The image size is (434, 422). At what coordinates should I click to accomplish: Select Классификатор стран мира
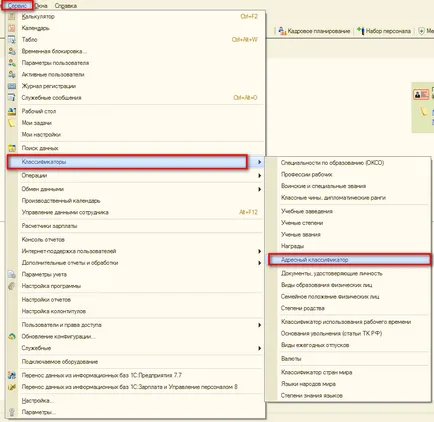317,372
